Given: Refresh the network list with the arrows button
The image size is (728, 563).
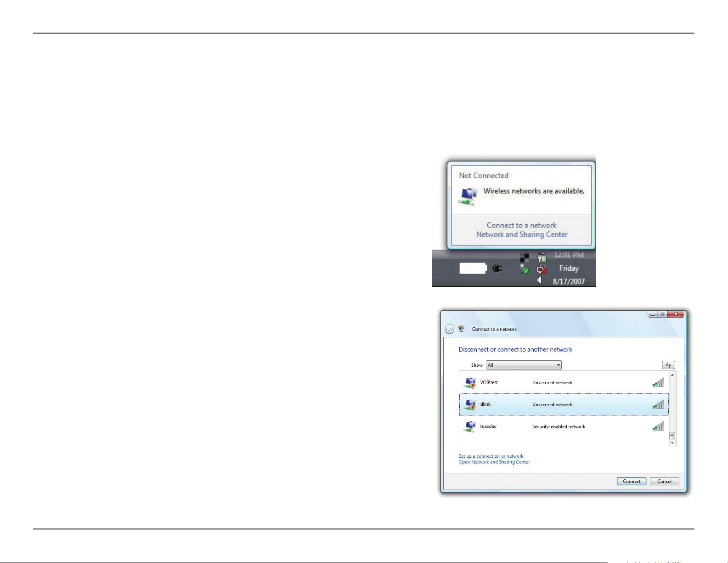Looking at the screenshot, I should pyautogui.click(x=668, y=365).
